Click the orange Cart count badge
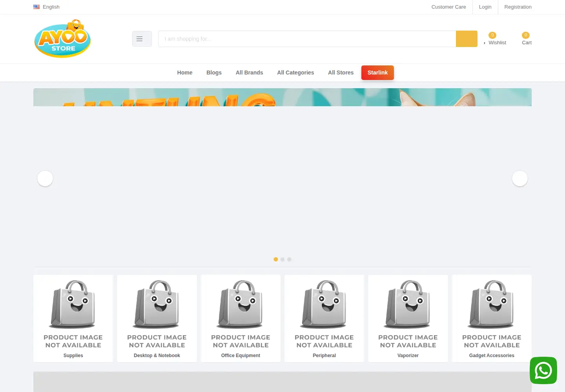565x392 pixels. pos(526,35)
